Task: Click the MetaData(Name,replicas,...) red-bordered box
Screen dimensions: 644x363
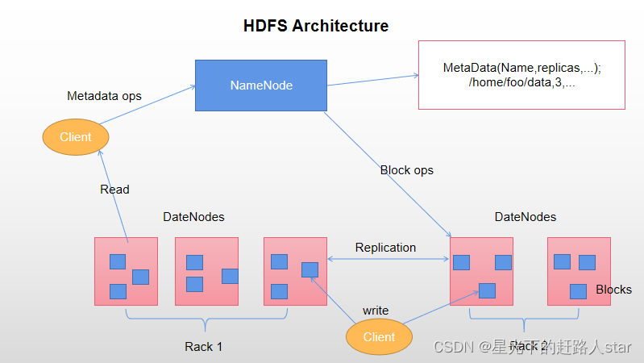Action: [521, 75]
